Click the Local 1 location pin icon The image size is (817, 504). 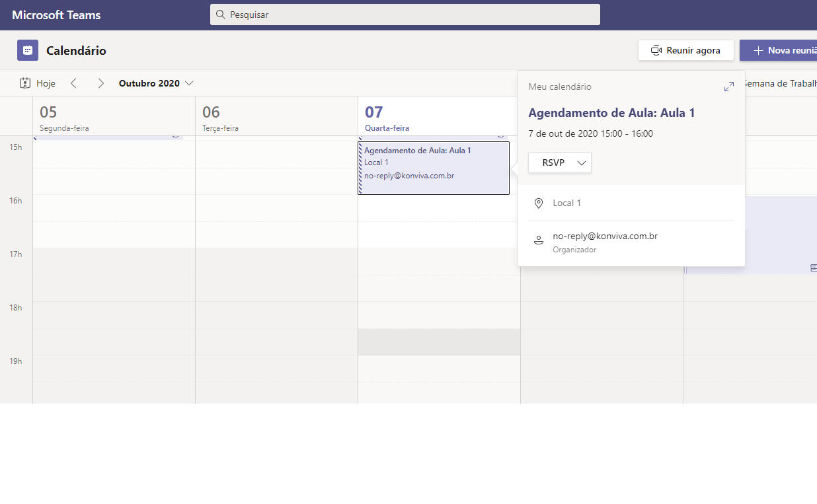coord(539,203)
